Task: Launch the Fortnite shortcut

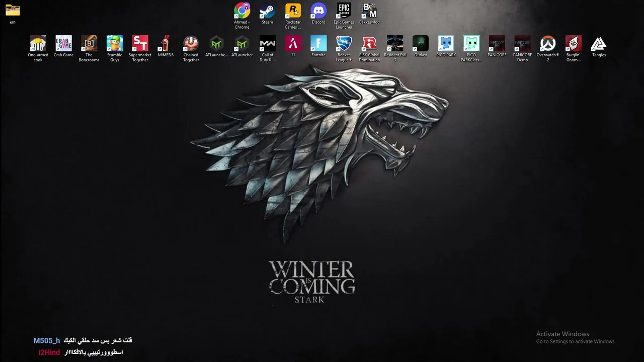Action: click(318, 43)
